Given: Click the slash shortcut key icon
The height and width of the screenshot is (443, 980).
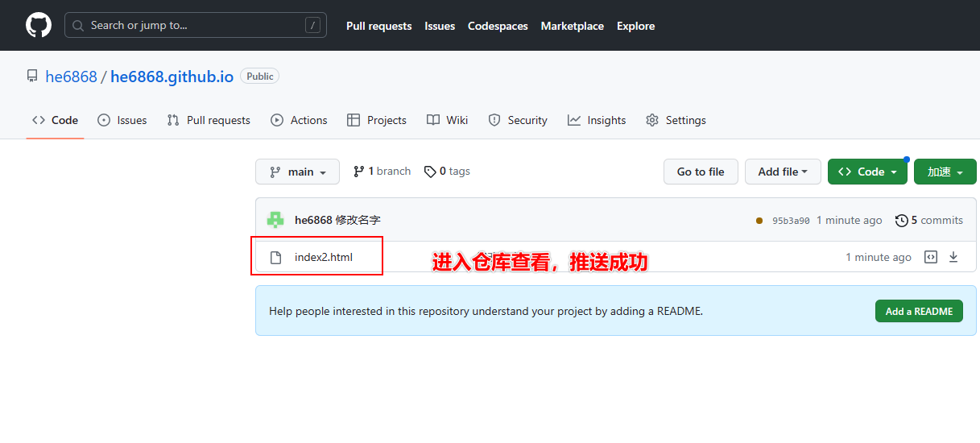Looking at the screenshot, I should pos(312,25).
